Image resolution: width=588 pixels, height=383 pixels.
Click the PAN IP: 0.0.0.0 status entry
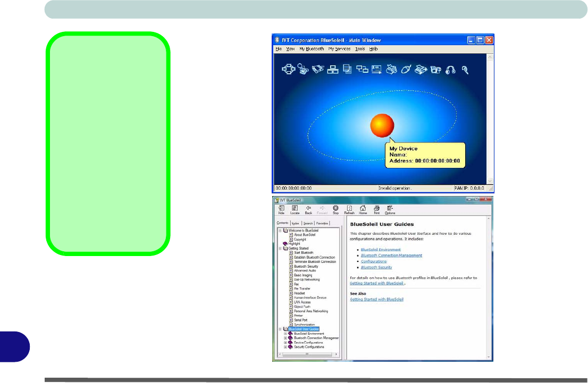coord(469,188)
